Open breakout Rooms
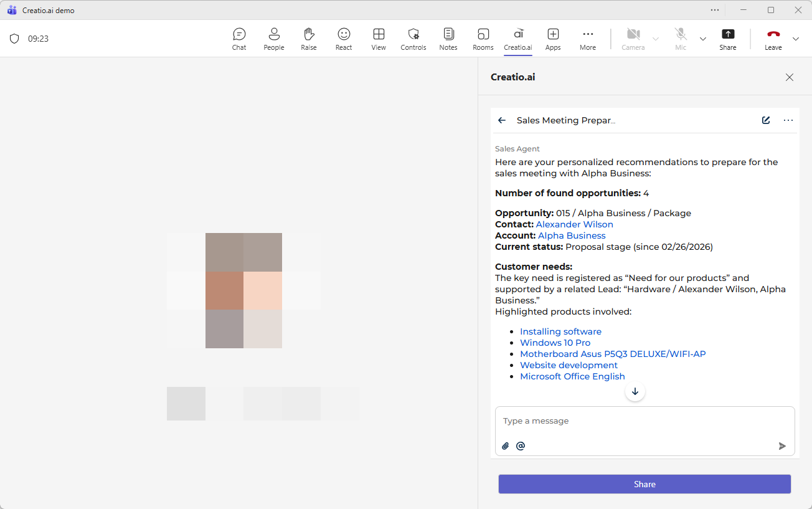 click(x=483, y=39)
